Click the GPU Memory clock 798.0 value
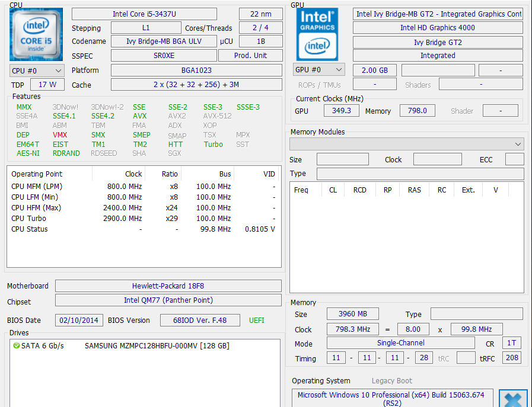Image resolution: width=532 pixels, height=407 pixels. pos(418,110)
